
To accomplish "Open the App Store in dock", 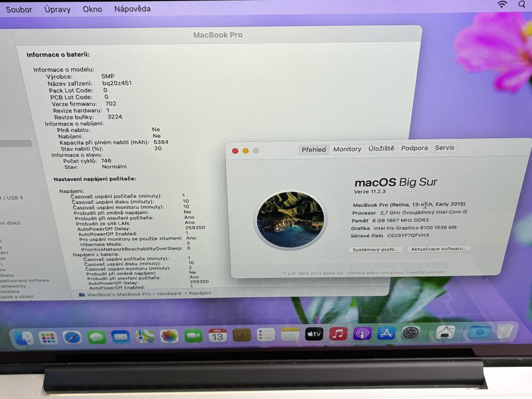I will click(386, 333).
